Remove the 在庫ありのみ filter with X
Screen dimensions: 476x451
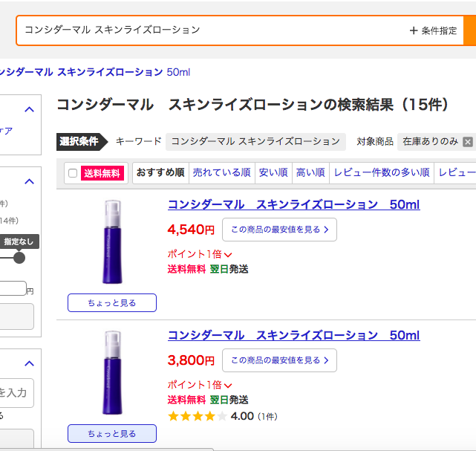coord(468,142)
